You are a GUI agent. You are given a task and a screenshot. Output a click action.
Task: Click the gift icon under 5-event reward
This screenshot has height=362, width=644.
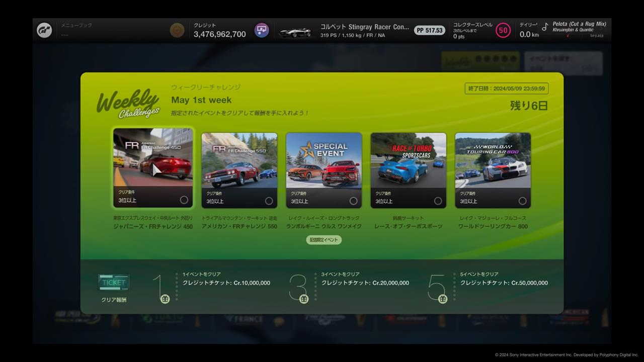point(443,299)
